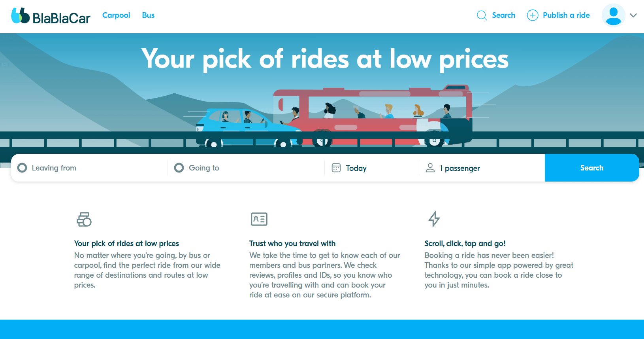This screenshot has width=644, height=339.
Task: Open the Bus menu item
Action: tap(148, 15)
